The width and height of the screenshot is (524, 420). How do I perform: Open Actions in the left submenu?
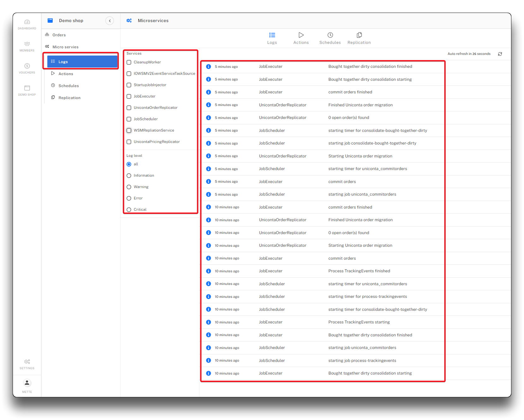pos(66,74)
